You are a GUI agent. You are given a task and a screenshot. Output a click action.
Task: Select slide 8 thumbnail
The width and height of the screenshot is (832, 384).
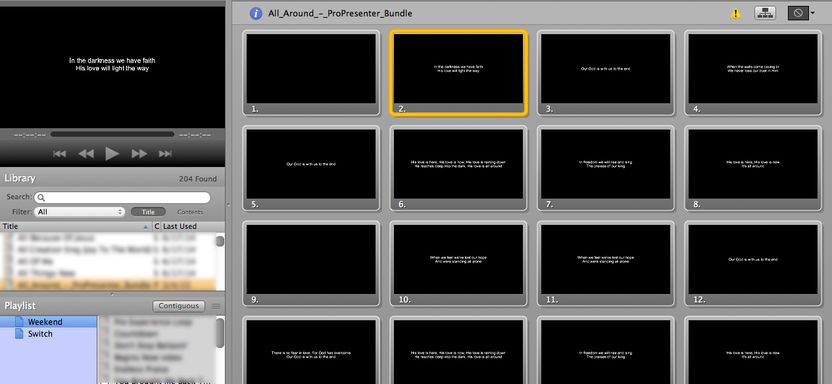point(753,168)
